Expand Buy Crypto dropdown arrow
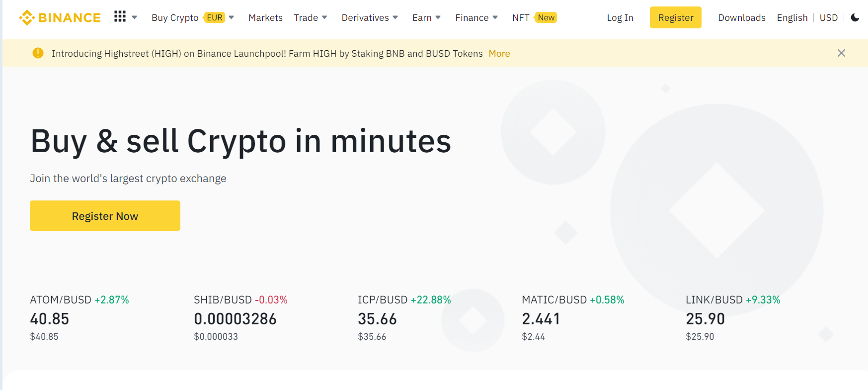868x390 pixels. (x=232, y=17)
